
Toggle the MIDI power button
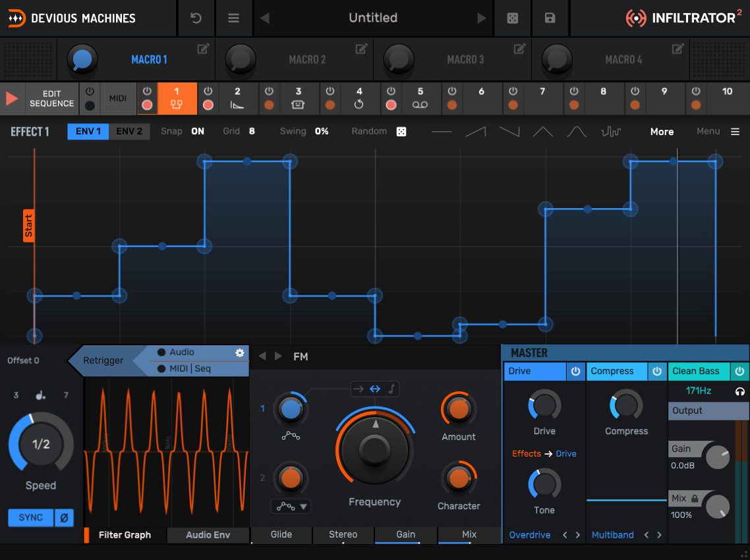pyautogui.click(x=90, y=91)
